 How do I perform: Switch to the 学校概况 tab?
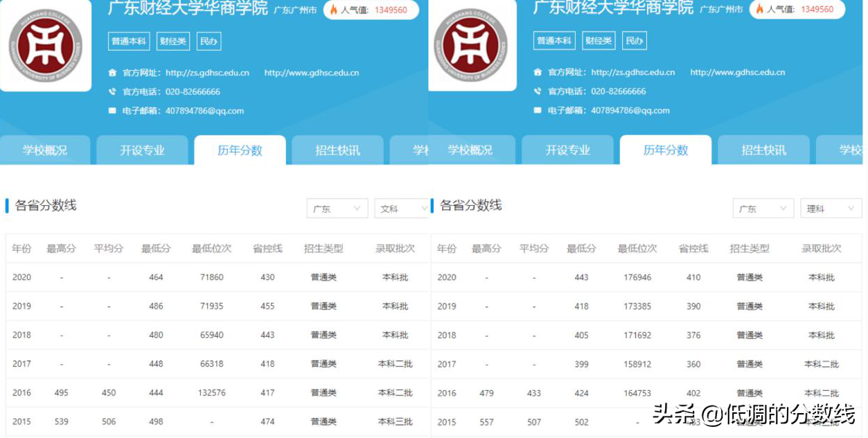45,150
